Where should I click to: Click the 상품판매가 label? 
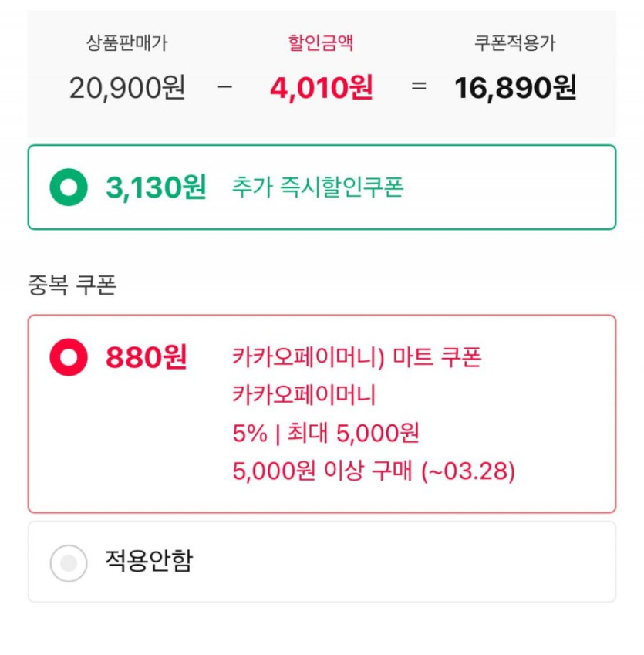[x=126, y=43]
